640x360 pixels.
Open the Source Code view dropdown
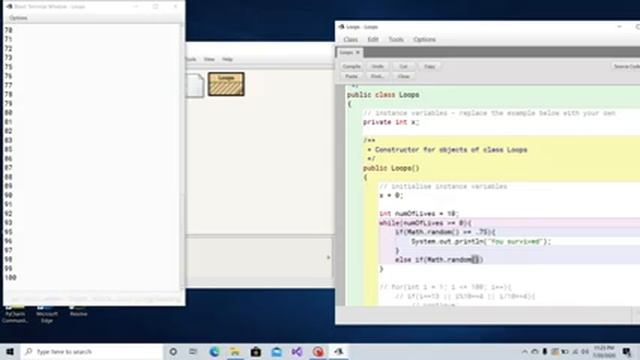(626, 66)
